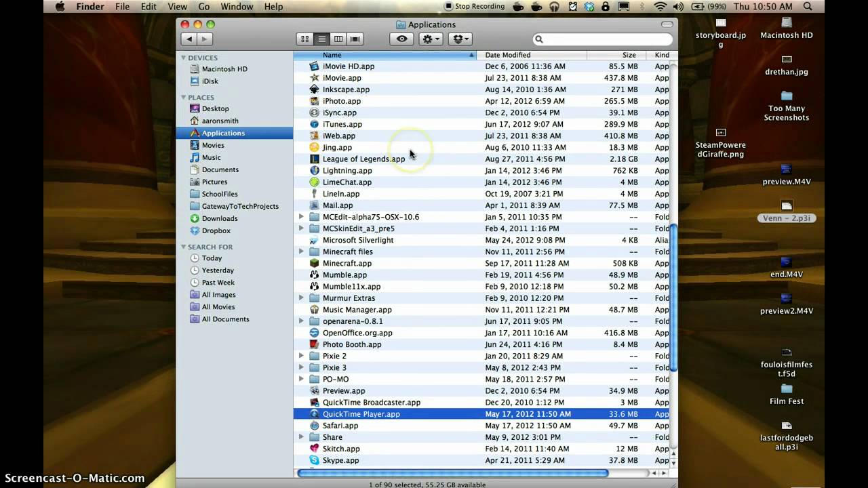Screen dimensions: 868x488
Task: Expand the Murmur Extras folder
Action: click(x=301, y=298)
